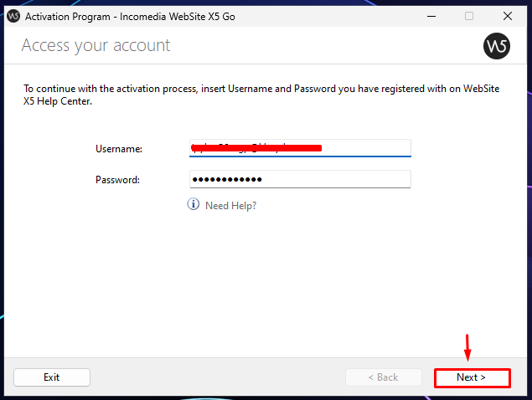Click the Username: label
Image resolution: width=532 pixels, height=400 pixels.
[x=119, y=149]
